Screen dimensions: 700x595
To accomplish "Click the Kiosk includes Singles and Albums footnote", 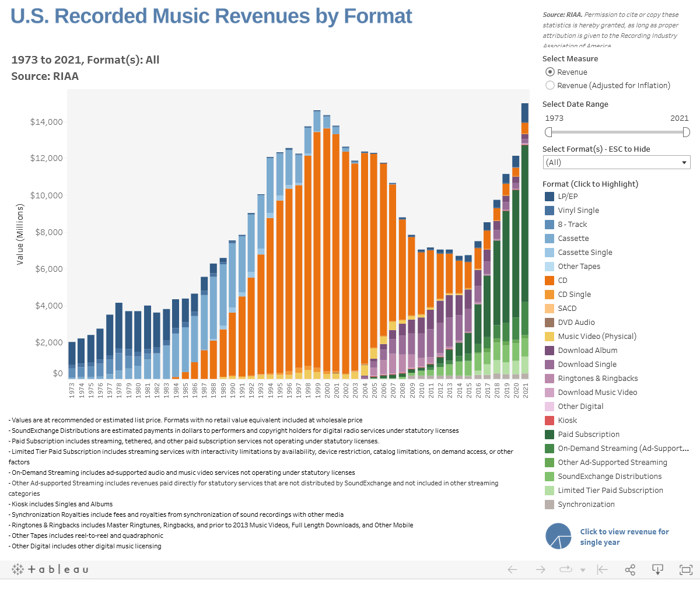I will (61, 504).
